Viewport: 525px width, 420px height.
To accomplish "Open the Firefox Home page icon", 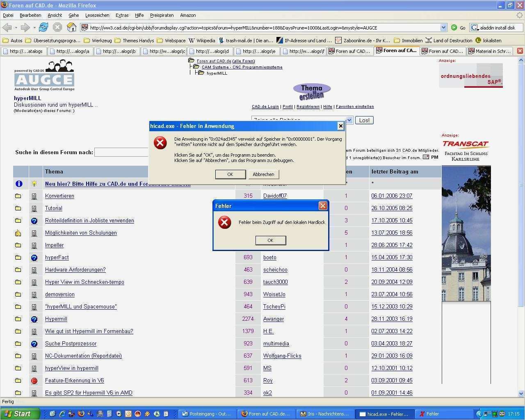I will (72, 27).
